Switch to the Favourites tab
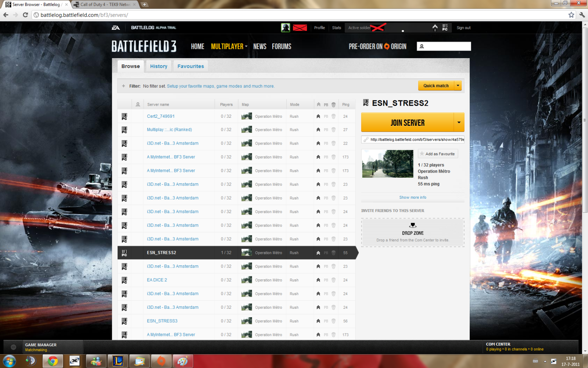 pos(190,66)
